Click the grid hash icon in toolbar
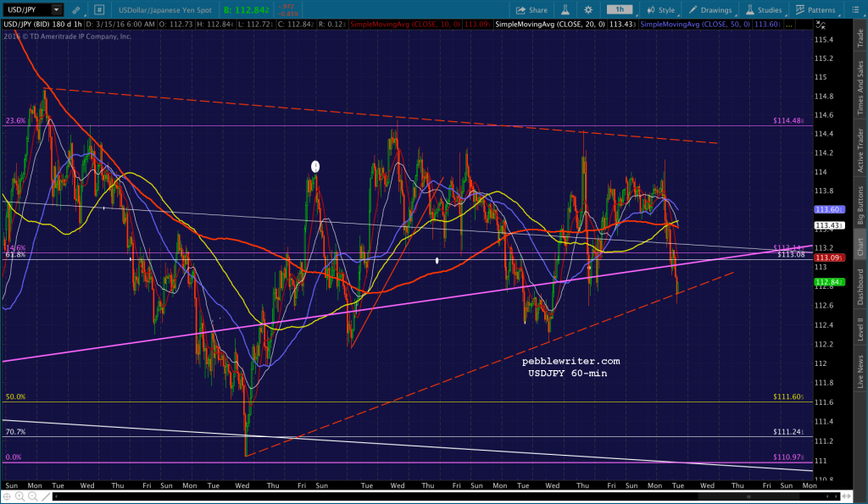Viewport: 868px width, 504px height. tap(99, 10)
